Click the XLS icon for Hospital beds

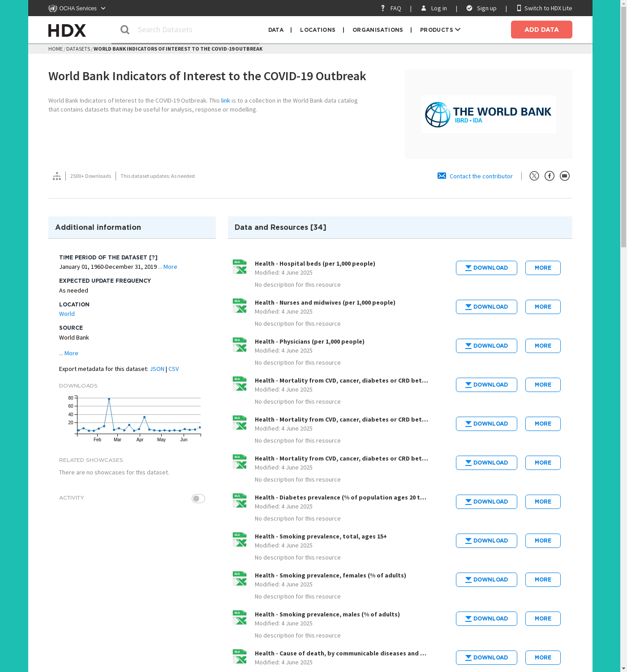click(x=240, y=267)
